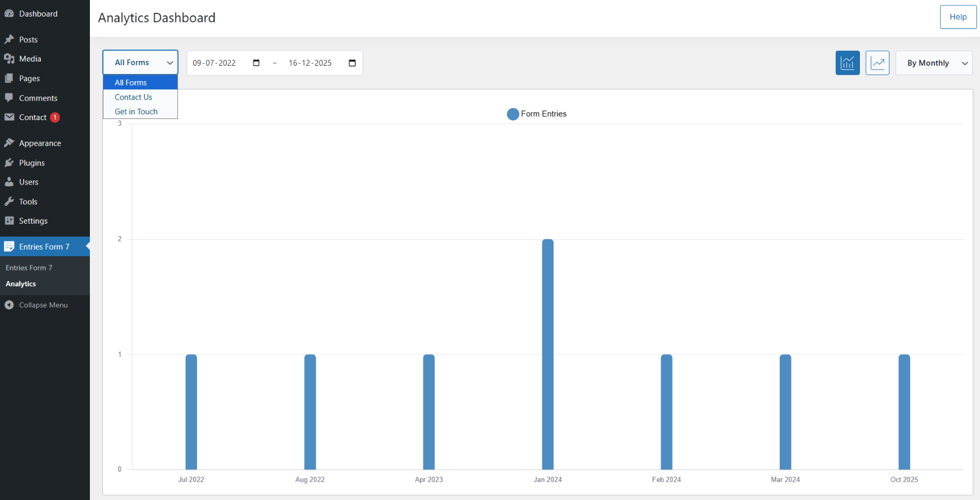Open start date calendar picker
Image resolution: width=980 pixels, height=500 pixels.
tap(256, 63)
